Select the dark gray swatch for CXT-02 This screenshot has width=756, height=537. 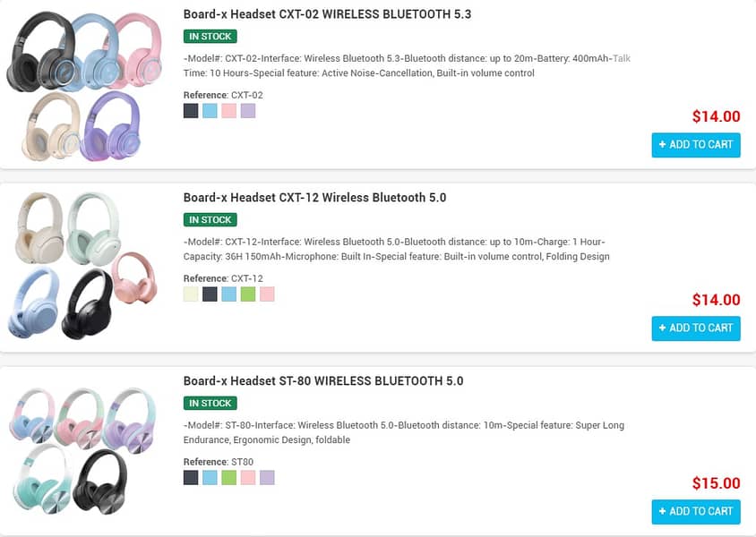[x=190, y=110]
